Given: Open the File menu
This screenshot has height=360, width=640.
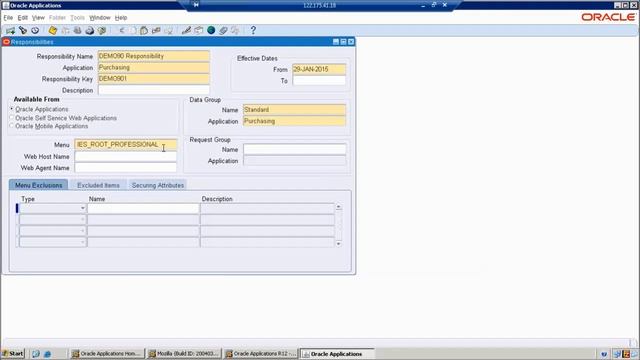Looking at the screenshot, I should (x=8, y=18).
